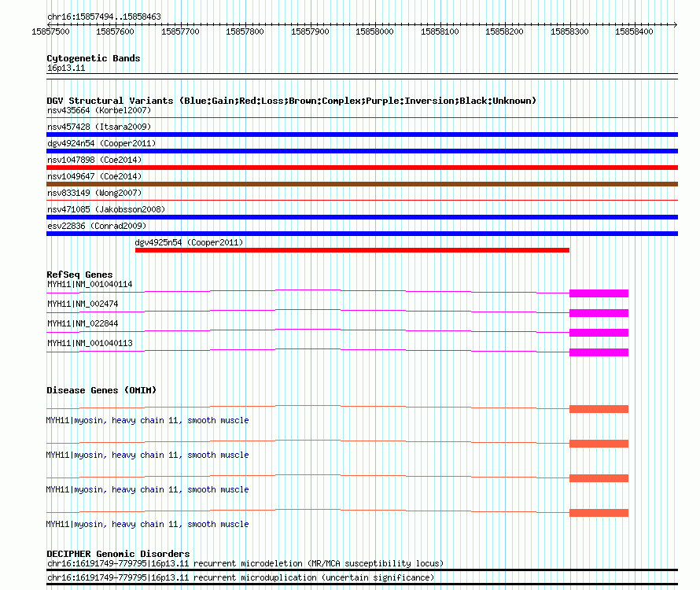Click the last orange OMIM exon block
Viewport: 700px width, 590px height.
point(599,513)
